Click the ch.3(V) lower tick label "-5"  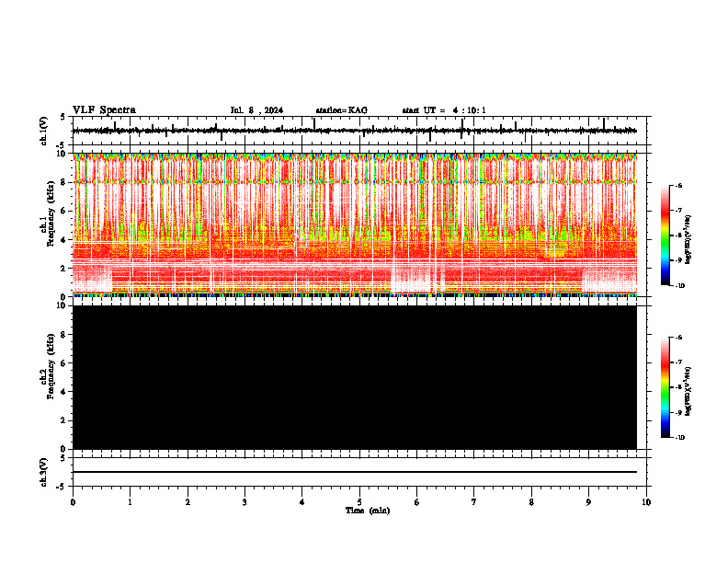point(62,487)
